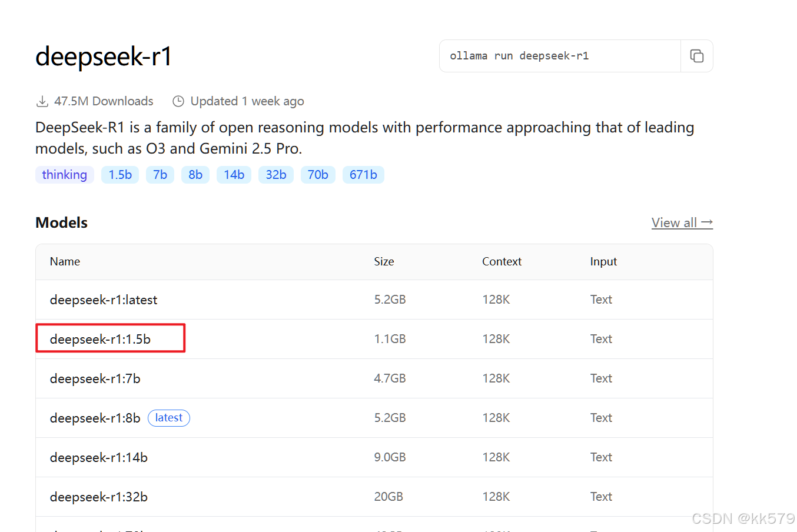
Task: Open the View all models link
Action: click(682, 222)
